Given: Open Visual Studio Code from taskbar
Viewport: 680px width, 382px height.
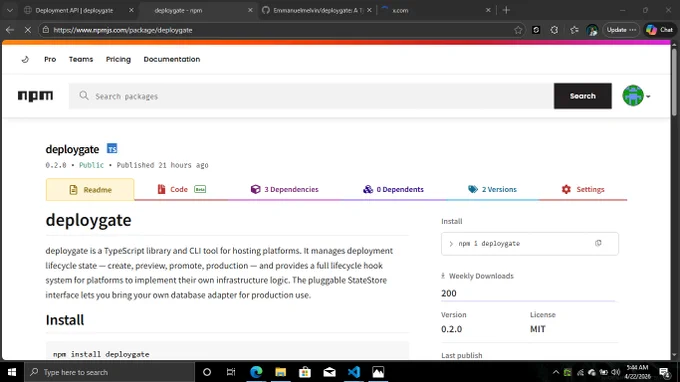Looking at the screenshot, I should pos(354,372).
